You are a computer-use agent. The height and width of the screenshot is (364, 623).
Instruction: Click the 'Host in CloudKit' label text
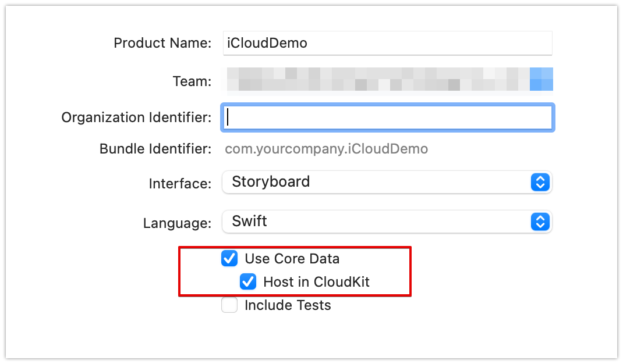point(316,282)
